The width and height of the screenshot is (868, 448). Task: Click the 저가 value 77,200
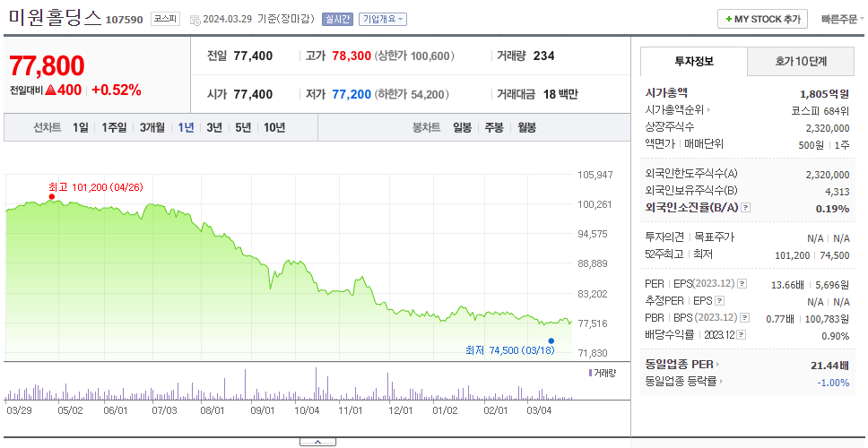pos(352,95)
